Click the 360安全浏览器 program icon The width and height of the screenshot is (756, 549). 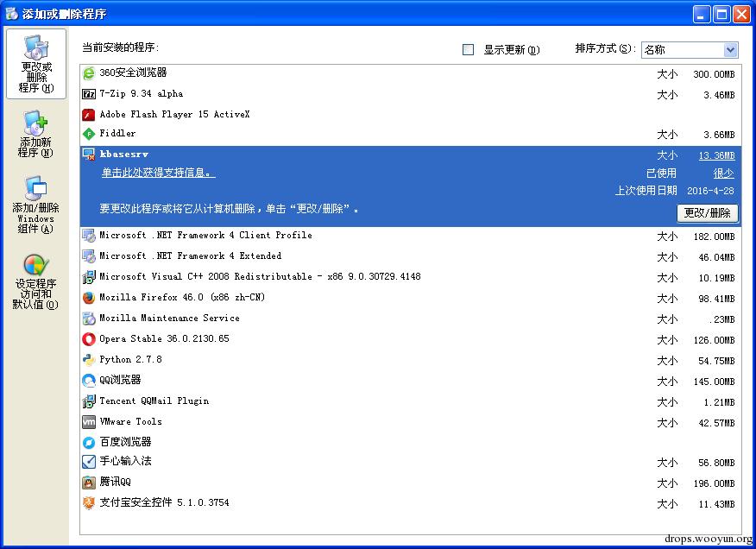click(89, 73)
